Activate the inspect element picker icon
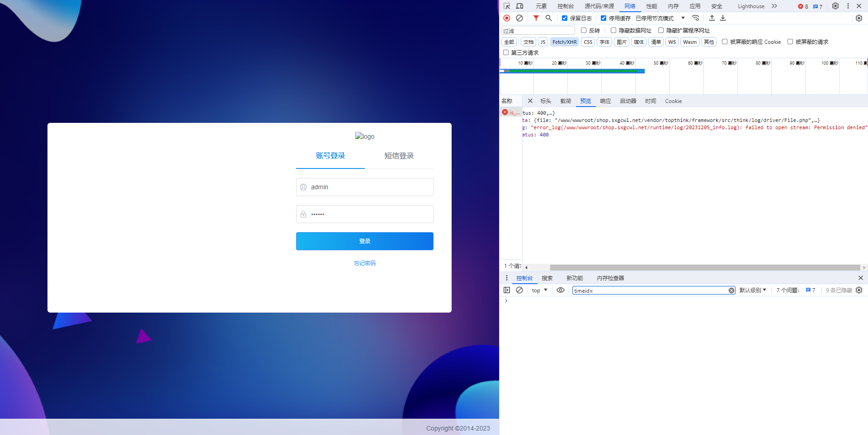The image size is (868, 435). point(507,6)
